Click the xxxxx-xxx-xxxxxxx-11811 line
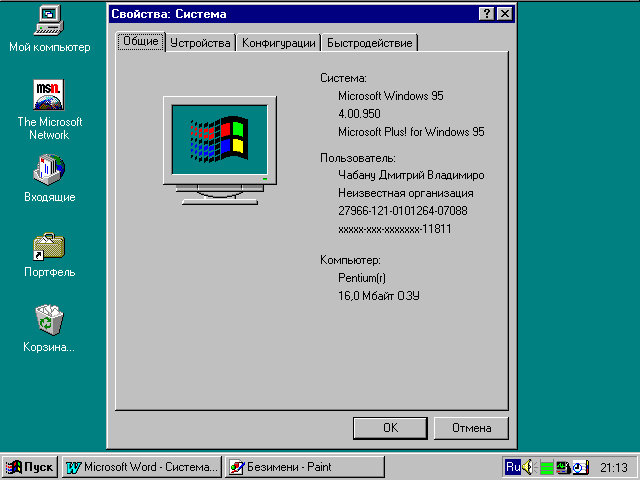 click(x=394, y=229)
